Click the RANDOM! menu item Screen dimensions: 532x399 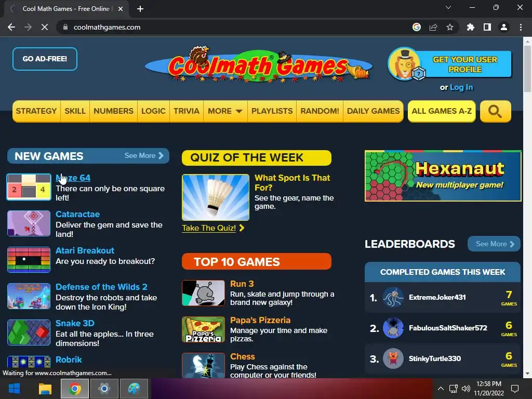tap(320, 111)
